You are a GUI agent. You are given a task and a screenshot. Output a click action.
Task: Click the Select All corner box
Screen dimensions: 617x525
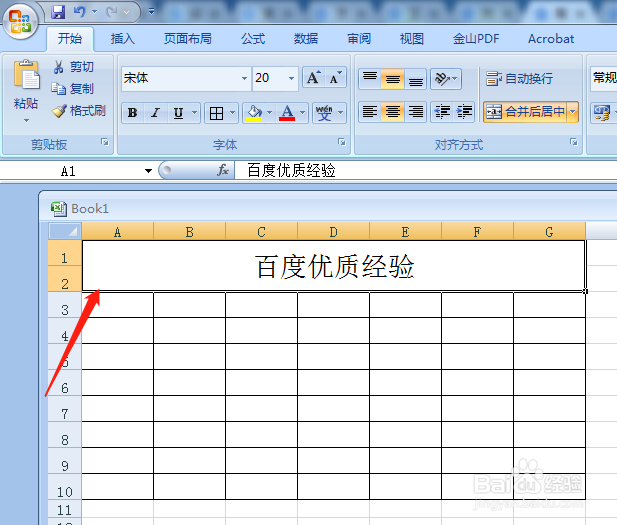click(x=65, y=231)
